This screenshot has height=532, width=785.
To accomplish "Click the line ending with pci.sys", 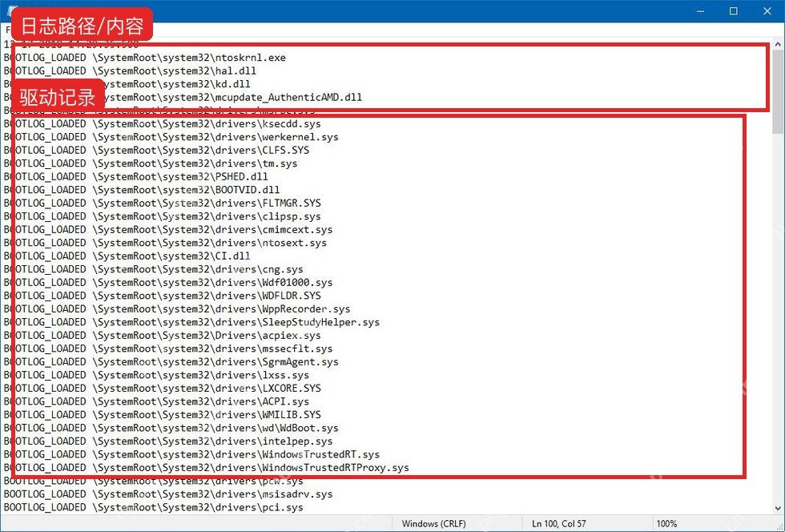I will 153,507.
